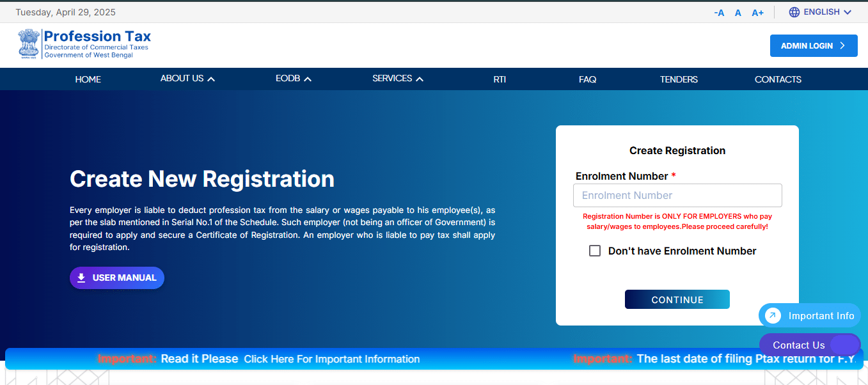Click Here For Important Information link
868x385 pixels.
point(331,359)
